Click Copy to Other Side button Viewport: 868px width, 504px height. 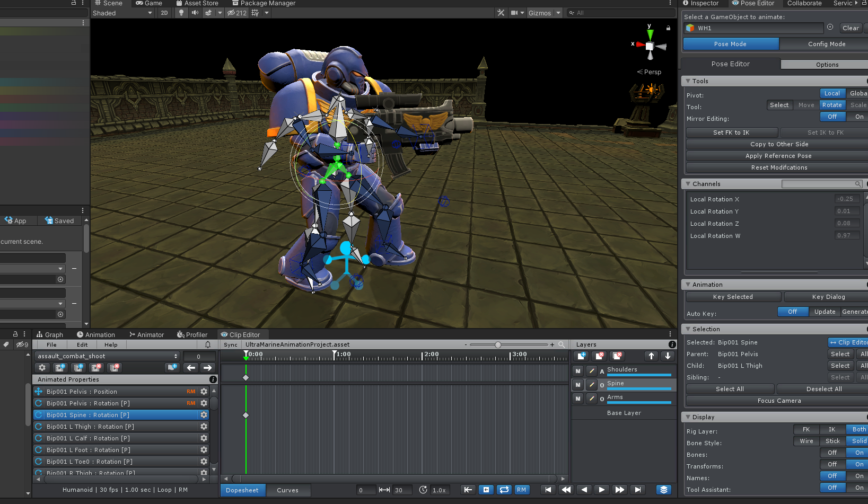779,144
